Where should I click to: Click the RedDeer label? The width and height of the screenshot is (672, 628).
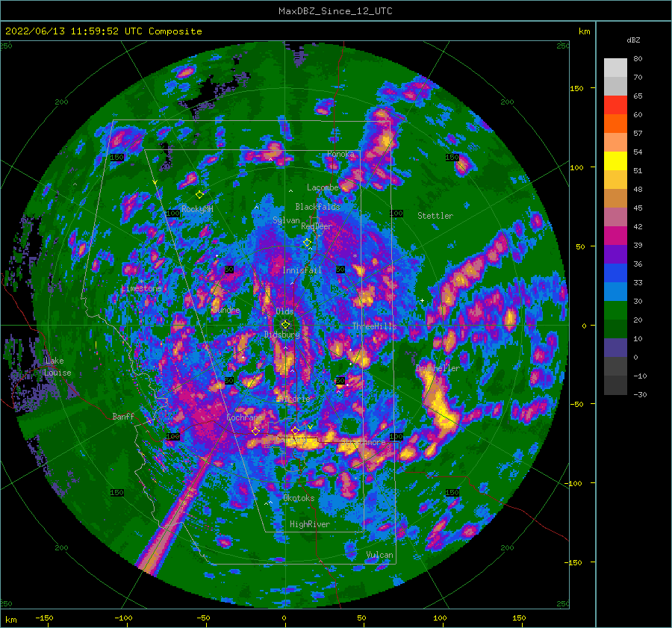317,226
